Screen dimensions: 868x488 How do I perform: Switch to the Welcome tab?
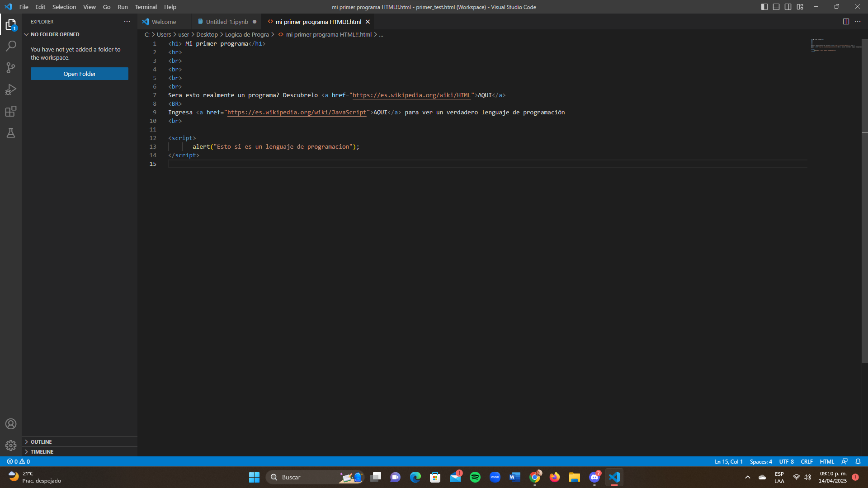[x=164, y=22]
